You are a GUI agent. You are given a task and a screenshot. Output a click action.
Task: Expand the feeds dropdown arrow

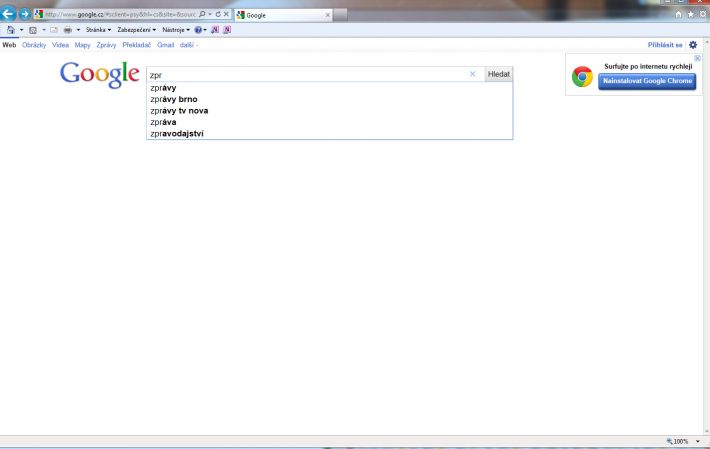pyautogui.click(x=43, y=30)
